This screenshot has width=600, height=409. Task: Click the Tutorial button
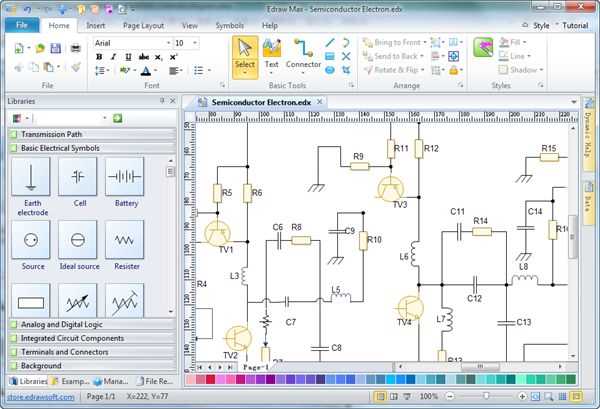[x=575, y=26]
